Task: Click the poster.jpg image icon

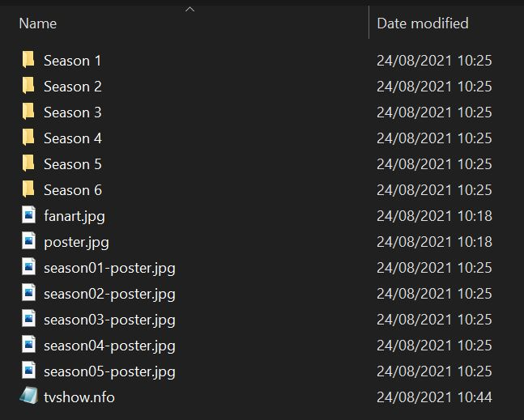Action: pos(28,242)
